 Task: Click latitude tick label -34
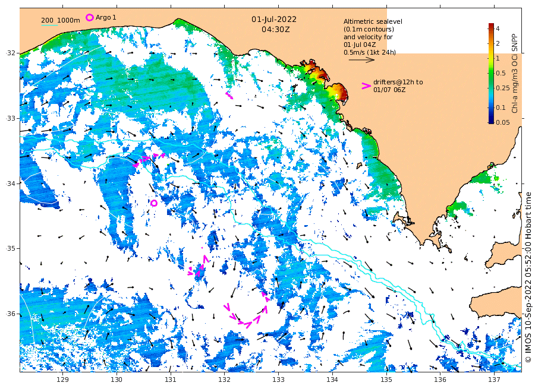[x=10, y=184]
